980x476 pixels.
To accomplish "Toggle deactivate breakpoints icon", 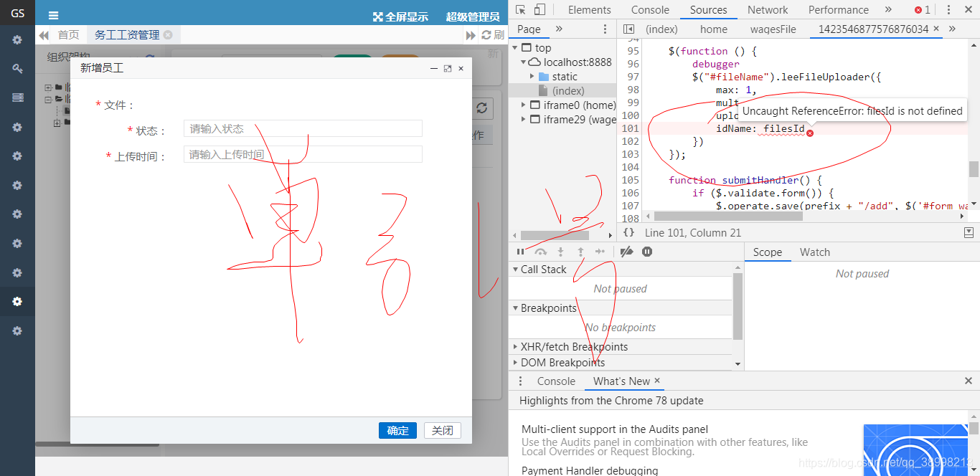I will (x=626, y=252).
